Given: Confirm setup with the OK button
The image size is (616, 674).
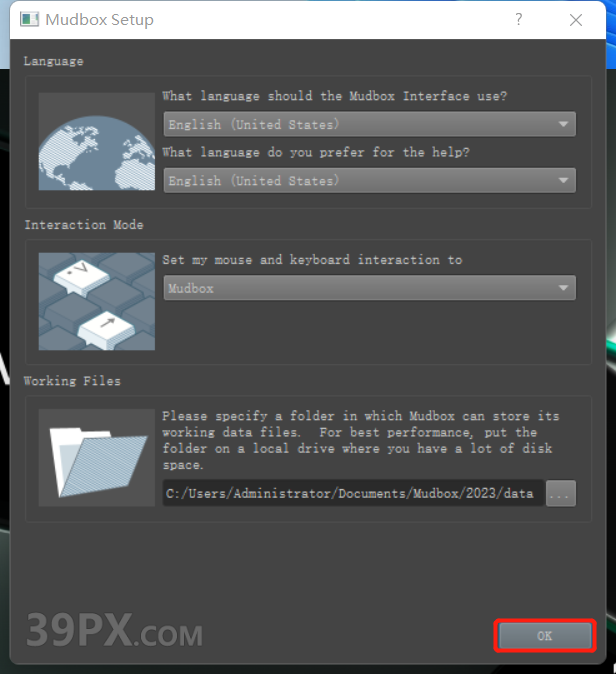Looking at the screenshot, I should (544, 635).
